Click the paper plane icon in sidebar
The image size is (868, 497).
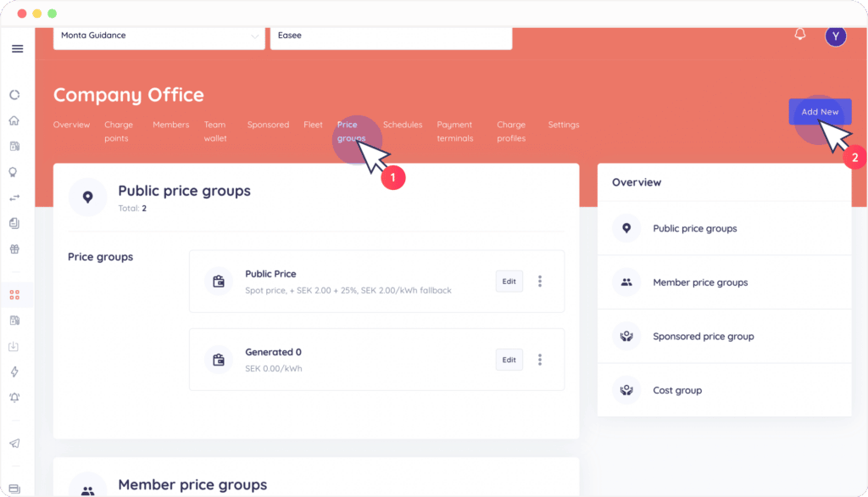click(15, 444)
